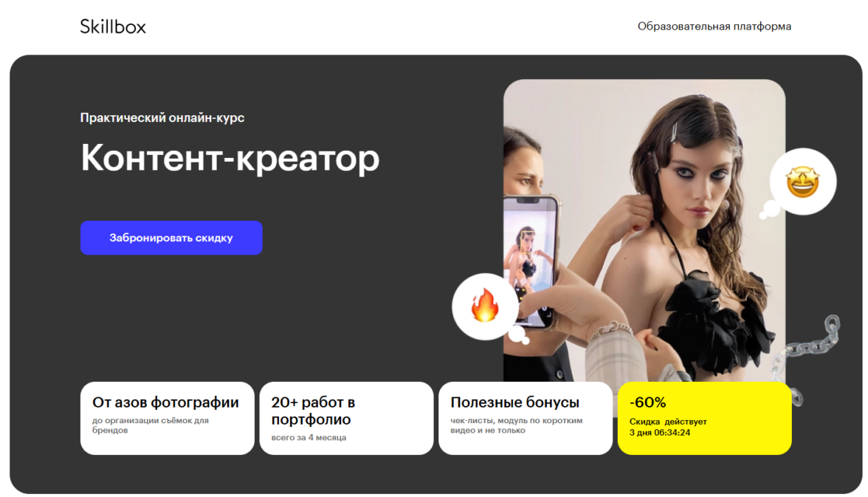Open 'Образовательная платформа' link
This screenshot has width=868, height=497.
[714, 26]
